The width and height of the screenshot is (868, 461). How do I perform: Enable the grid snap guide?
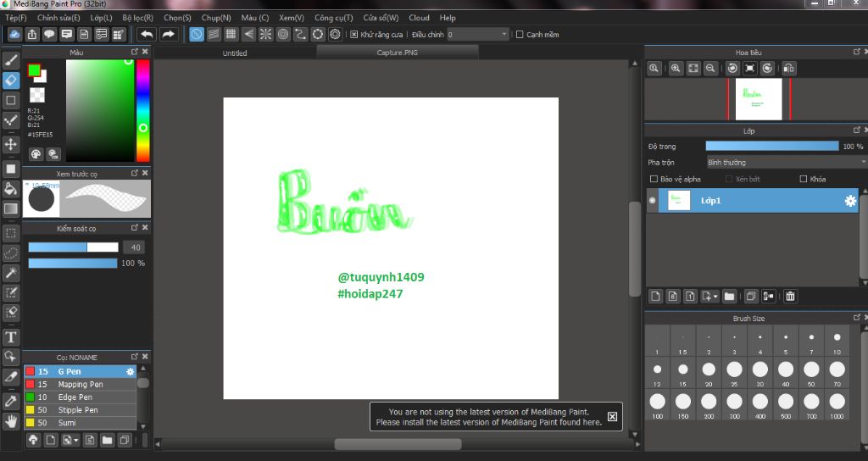[231, 34]
